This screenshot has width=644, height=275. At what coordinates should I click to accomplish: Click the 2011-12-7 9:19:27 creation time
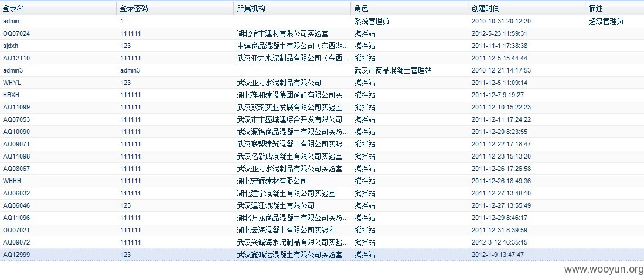(498, 95)
